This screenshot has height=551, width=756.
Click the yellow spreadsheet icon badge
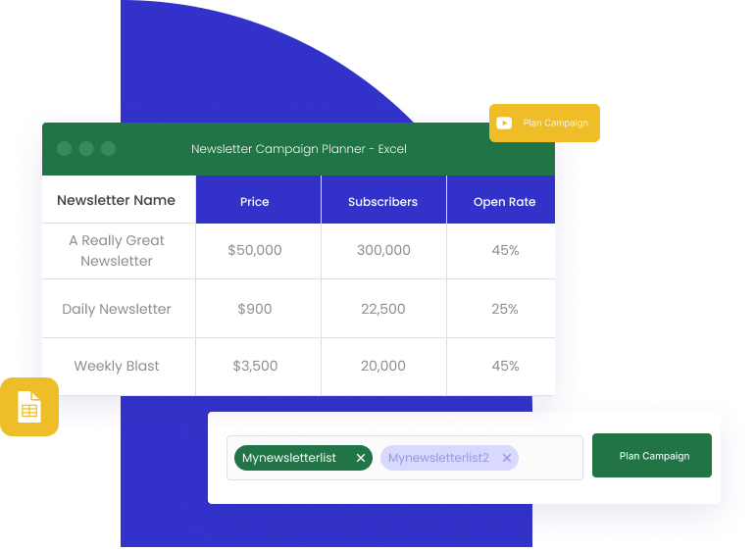tap(29, 407)
